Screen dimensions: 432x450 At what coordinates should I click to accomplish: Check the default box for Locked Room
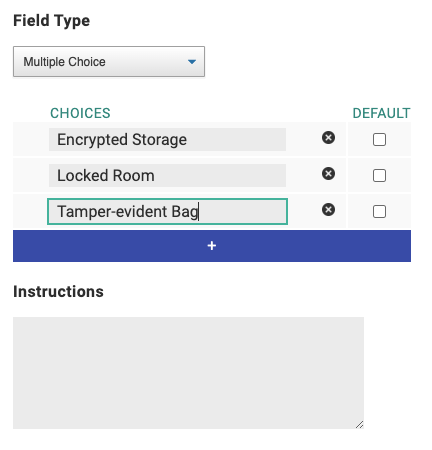click(x=379, y=175)
